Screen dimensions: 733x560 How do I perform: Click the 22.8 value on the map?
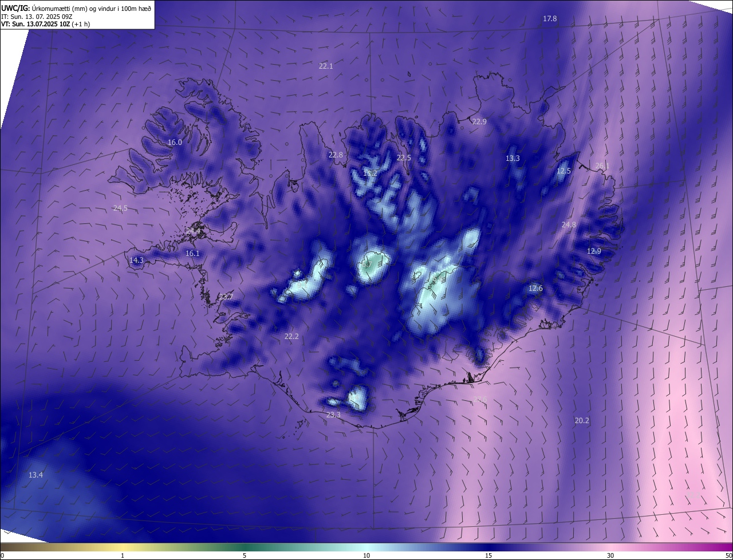[x=336, y=155]
